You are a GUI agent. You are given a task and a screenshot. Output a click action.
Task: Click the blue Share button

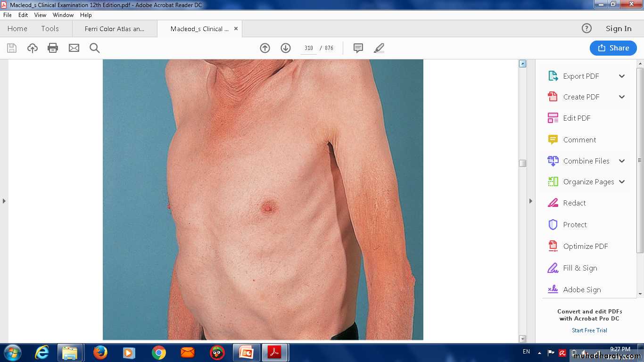[x=613, y=48]
